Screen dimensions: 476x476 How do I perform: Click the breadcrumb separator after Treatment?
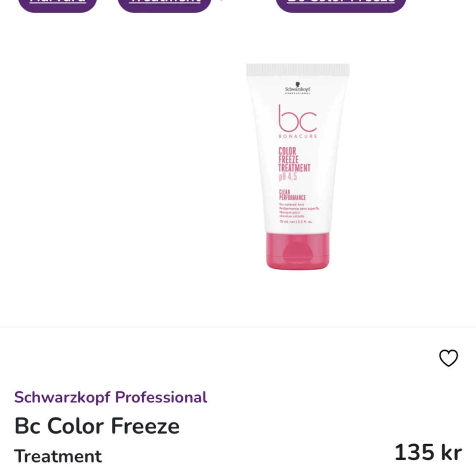(221, 1)
